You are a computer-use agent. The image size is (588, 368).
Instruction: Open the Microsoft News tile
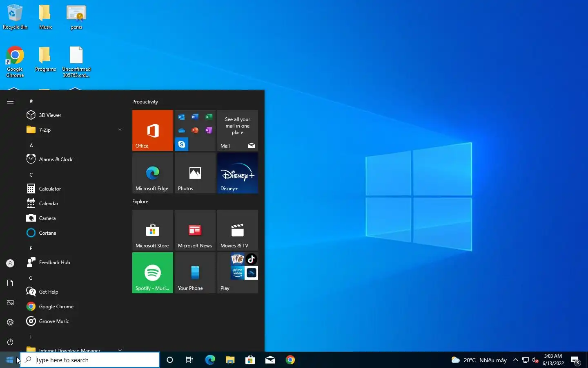[195, 230]
